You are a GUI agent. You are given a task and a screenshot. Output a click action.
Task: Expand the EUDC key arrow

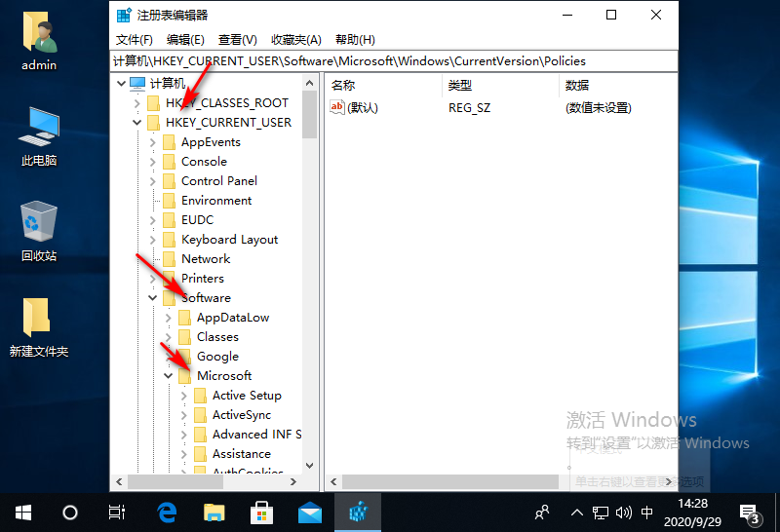[x=152, y=220]
